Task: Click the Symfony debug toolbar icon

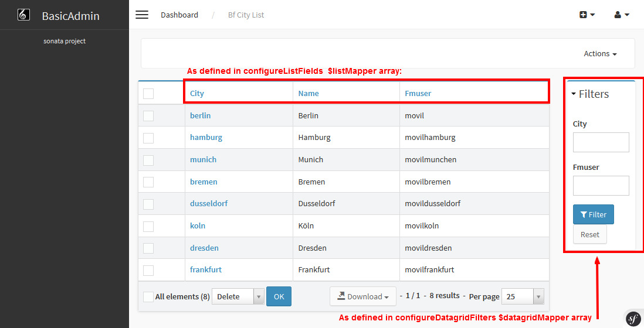Action: click(x=633, y=318)
